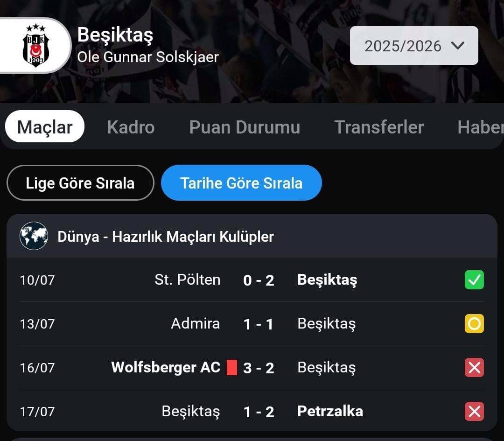Open the St. Pölten 0 - 2 match
The height and width of the screenshot is (441, 504).
point(252,280)
